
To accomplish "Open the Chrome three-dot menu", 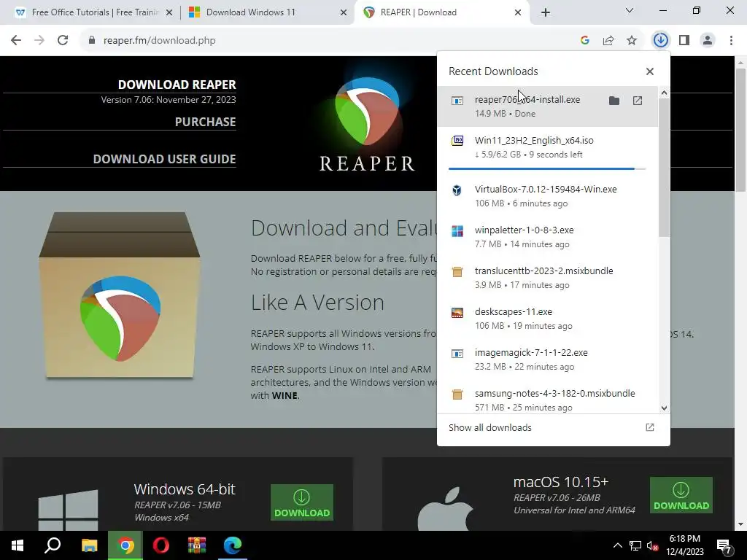I will pos(731,41).
